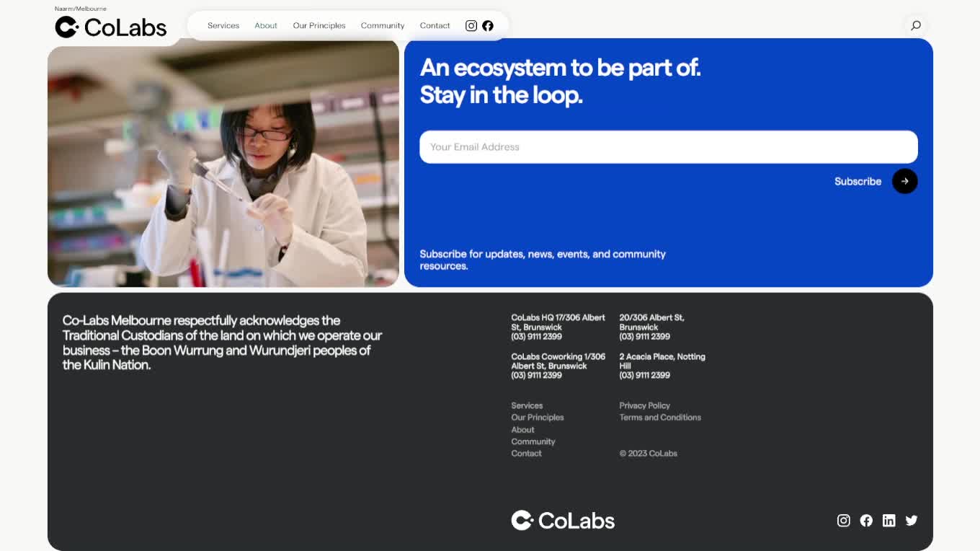
Task: Open Twitter icon in the footer
Action: tap(912, 520)
